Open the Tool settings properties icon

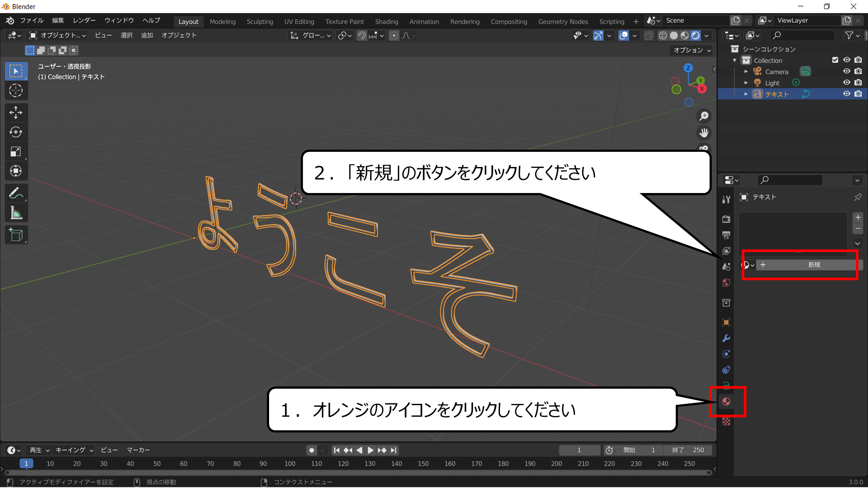(x=726, y=200)
